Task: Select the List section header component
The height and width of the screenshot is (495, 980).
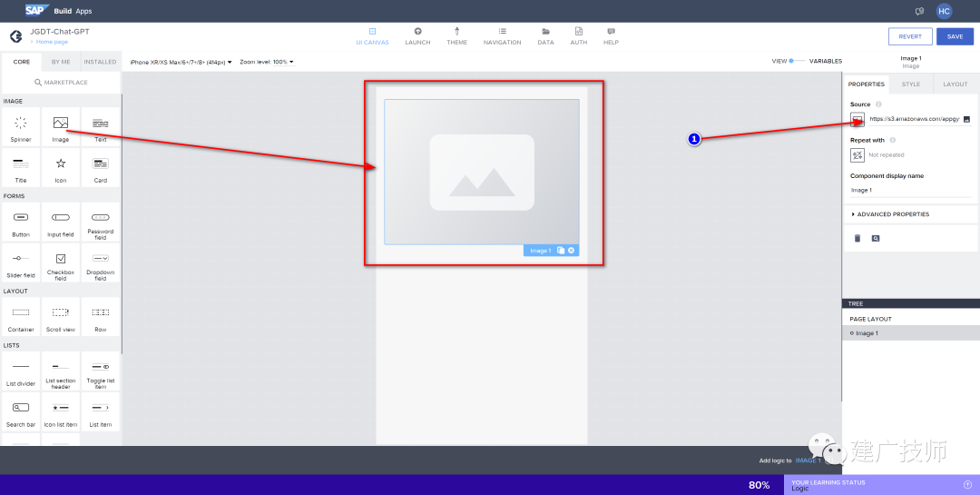Action: [61, 371]
